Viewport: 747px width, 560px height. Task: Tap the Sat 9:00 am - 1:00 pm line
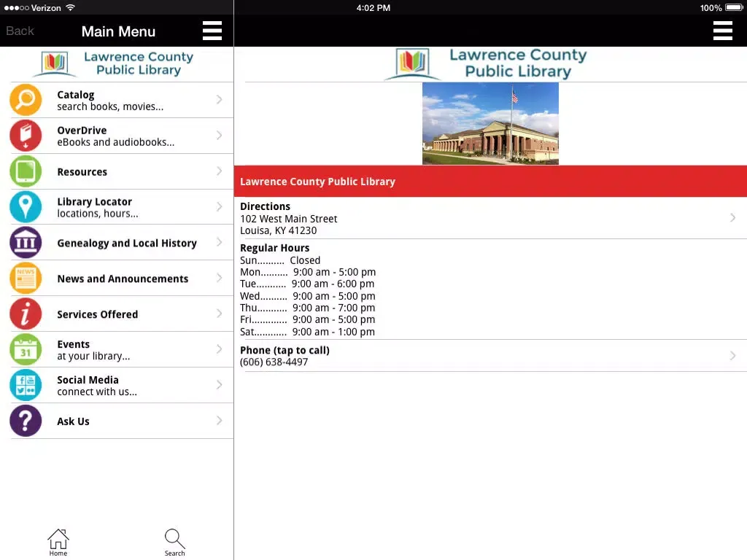(307, 332)
